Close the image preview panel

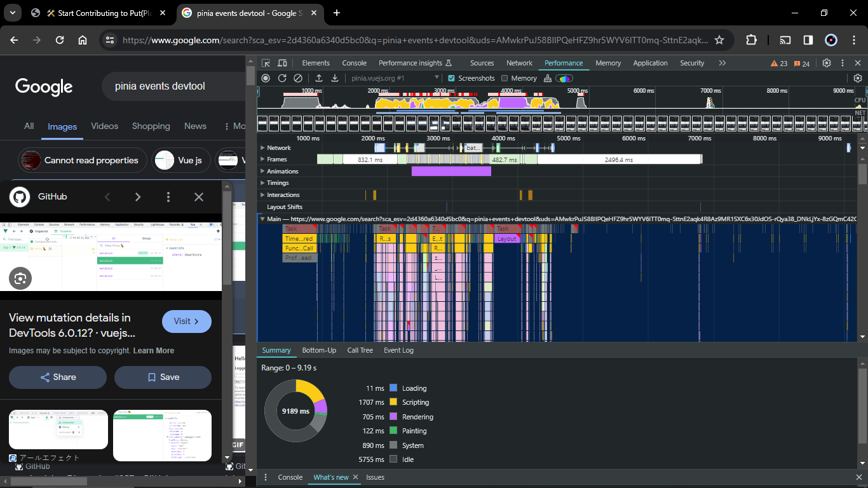(x=199, y=197)
